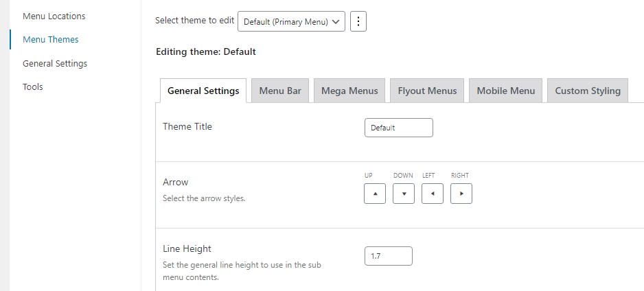
Task: Open the Custom Styling tab
Action: (588, 91)
